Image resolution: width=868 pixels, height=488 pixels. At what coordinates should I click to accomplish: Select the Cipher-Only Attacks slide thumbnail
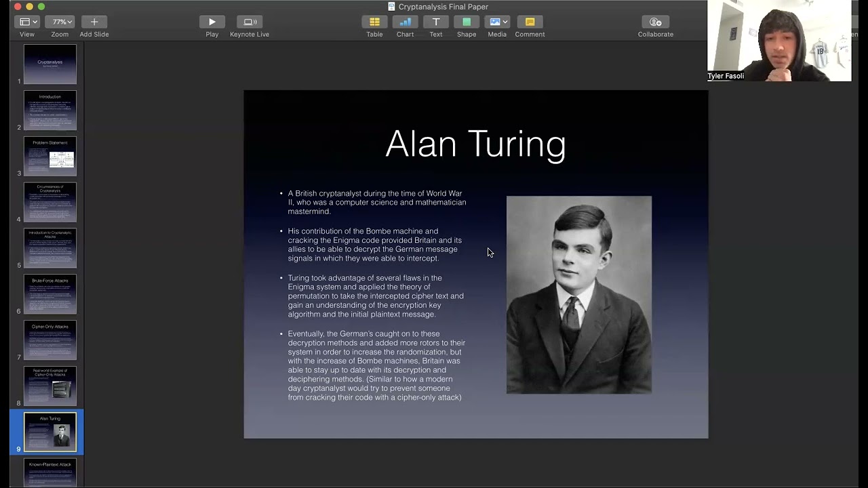(x=50, y=340)
